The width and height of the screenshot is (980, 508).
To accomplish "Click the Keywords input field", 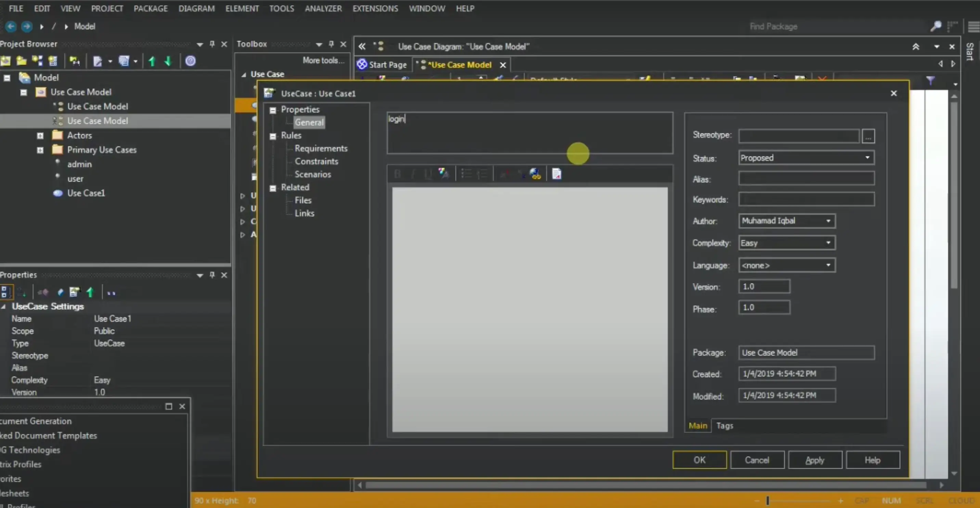I will pos(806,199).
